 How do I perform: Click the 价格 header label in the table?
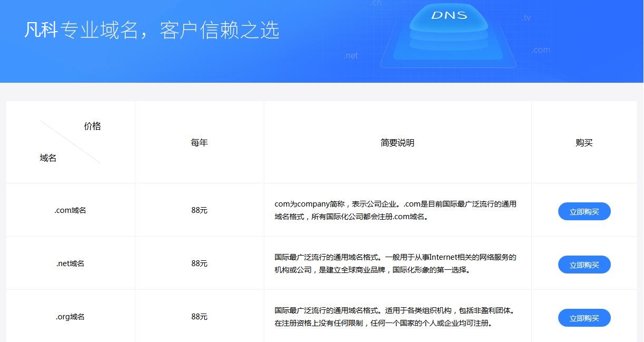(93, 126)
